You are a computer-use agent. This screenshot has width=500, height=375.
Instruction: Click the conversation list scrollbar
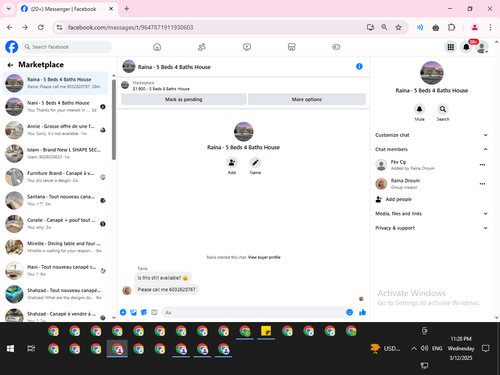pyautogui.click(x=114, y=120)
